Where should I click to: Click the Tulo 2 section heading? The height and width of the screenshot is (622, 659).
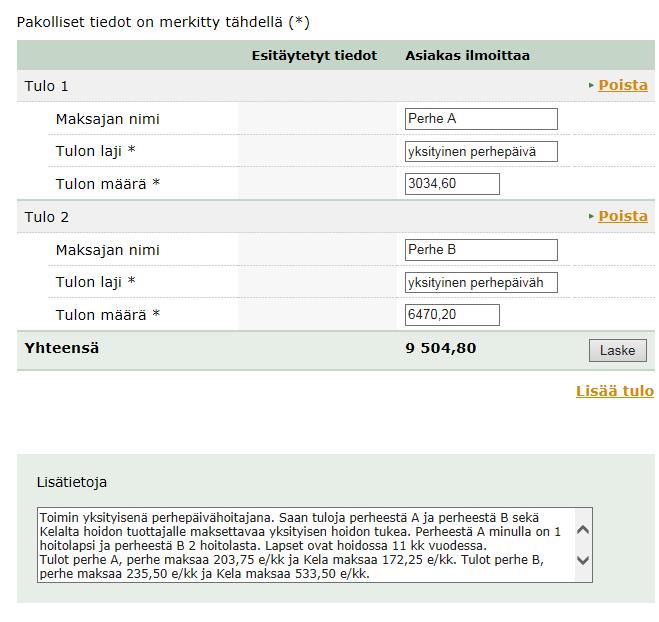point(46,217)
